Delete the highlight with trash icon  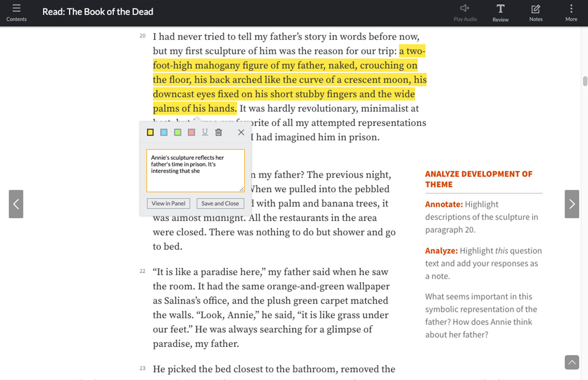219,132
